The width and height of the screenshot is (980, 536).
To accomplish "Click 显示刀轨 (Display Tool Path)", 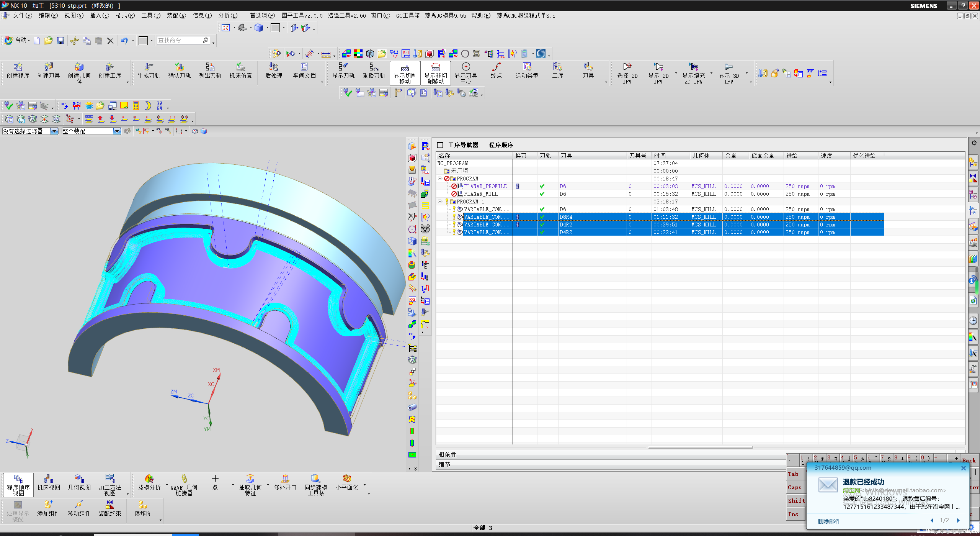I will (343, 71).
